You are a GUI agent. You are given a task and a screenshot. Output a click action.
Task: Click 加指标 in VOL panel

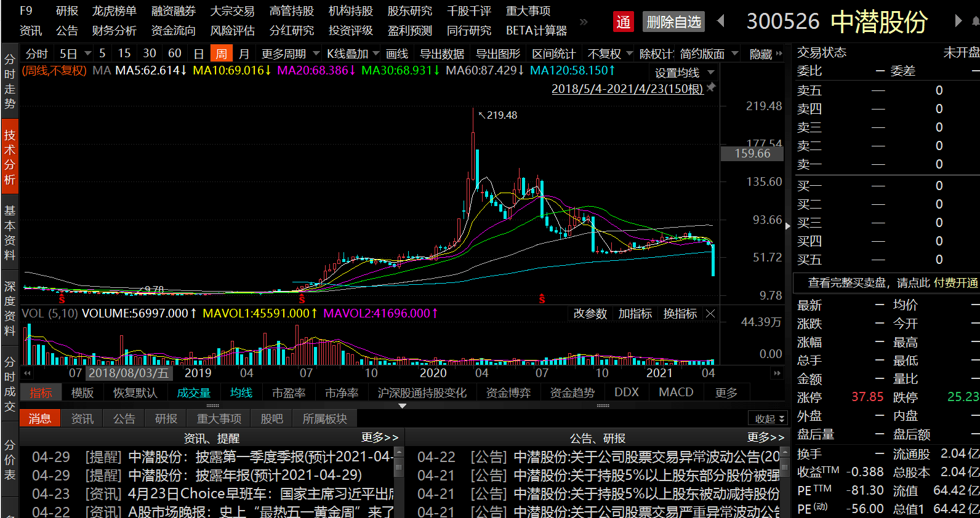tap(635, 314)
